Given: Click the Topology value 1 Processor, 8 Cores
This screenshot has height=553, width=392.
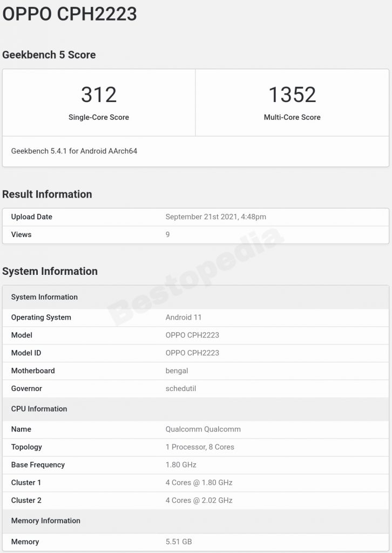Looking at the screenshot, I should point(200,447).
